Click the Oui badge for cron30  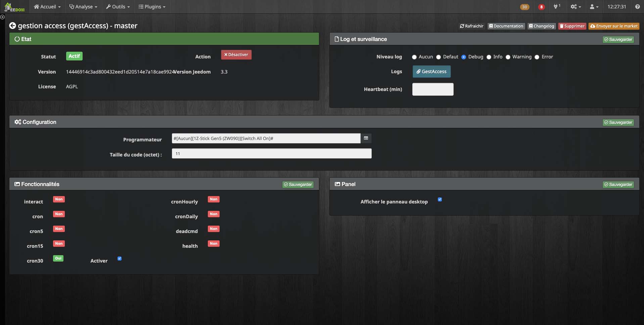[x=58, y=259]
